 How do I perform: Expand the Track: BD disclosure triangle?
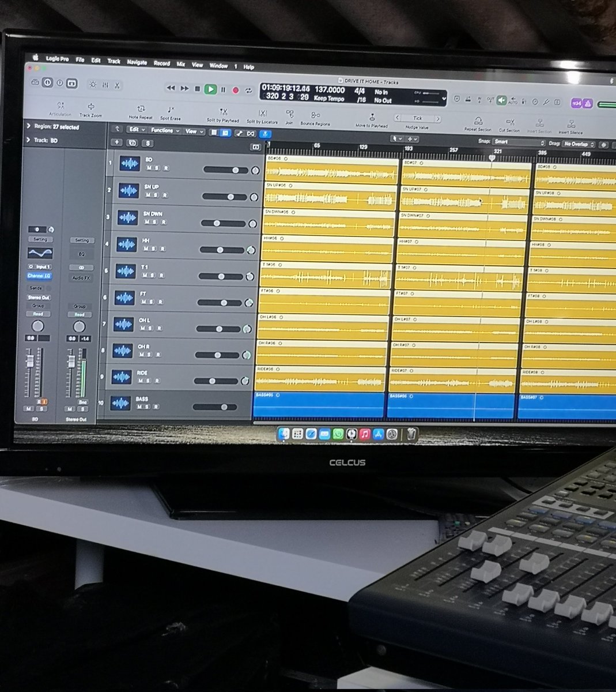click(x=28, y=140)
